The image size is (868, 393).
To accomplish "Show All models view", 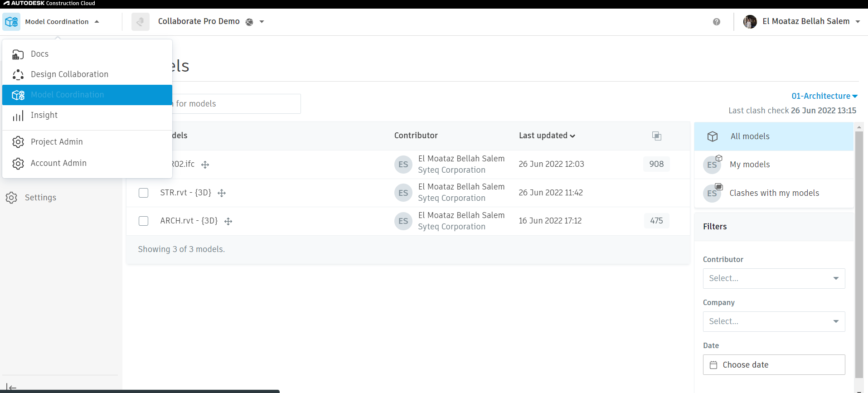I will (x=774, y=136).
